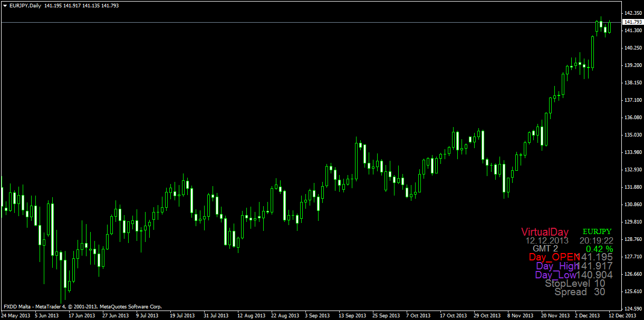Click the purple Day_Low label

pyautogui.click(x=555, y=275)
